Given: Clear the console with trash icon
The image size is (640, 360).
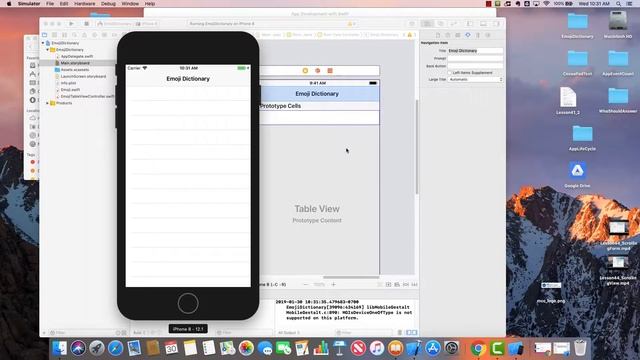Looking at the screenshot, I should [400, 333].
